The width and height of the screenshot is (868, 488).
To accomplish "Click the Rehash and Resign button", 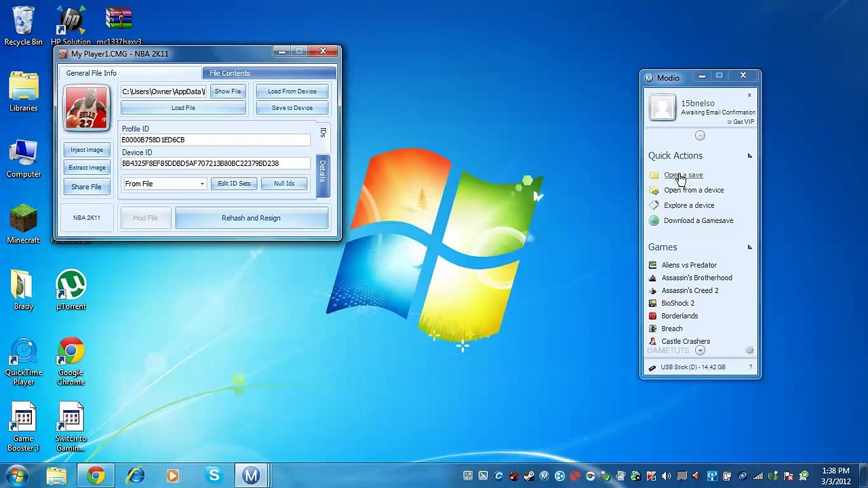I will click(x=251, y=218).
